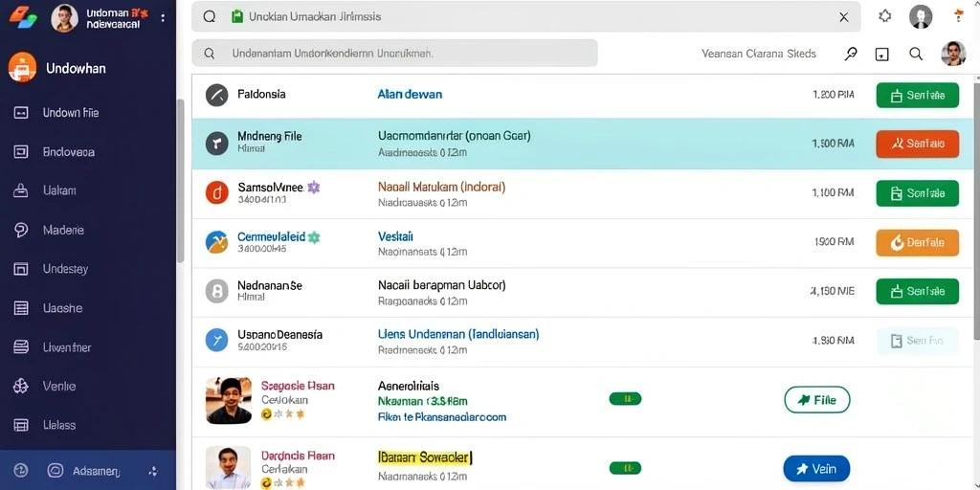Viewport: 980px width, 490px height.
Task: Open the Veskaii link
Action: pyautogui.click(x=395, y=237)
